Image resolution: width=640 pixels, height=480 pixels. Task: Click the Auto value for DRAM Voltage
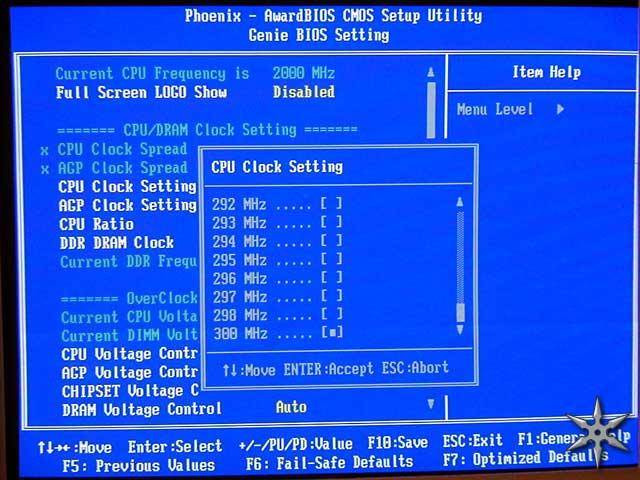(x=291, y=407)
